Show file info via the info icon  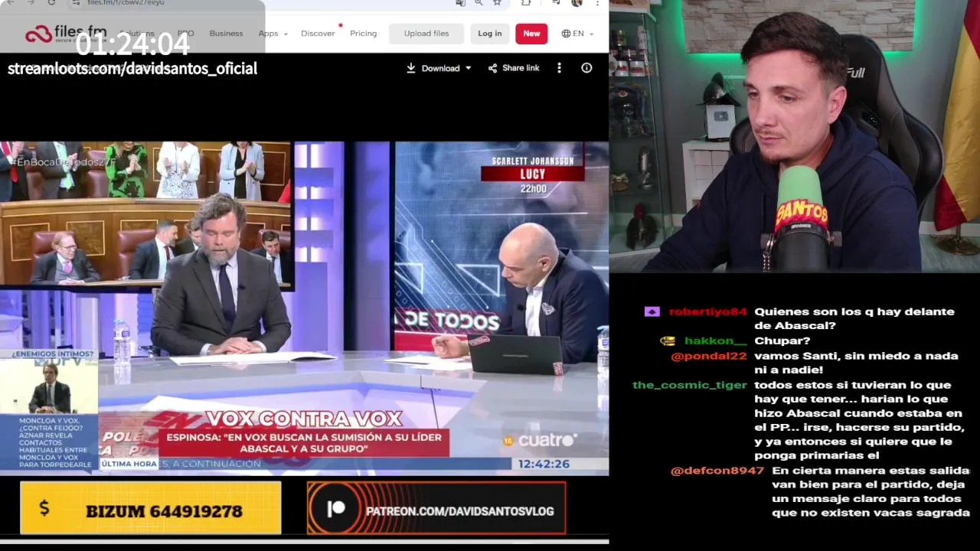[586, 68]
